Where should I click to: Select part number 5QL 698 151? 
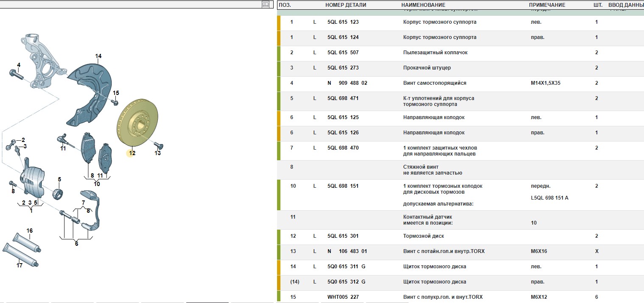pyautogui.click(x=343, y=186)
